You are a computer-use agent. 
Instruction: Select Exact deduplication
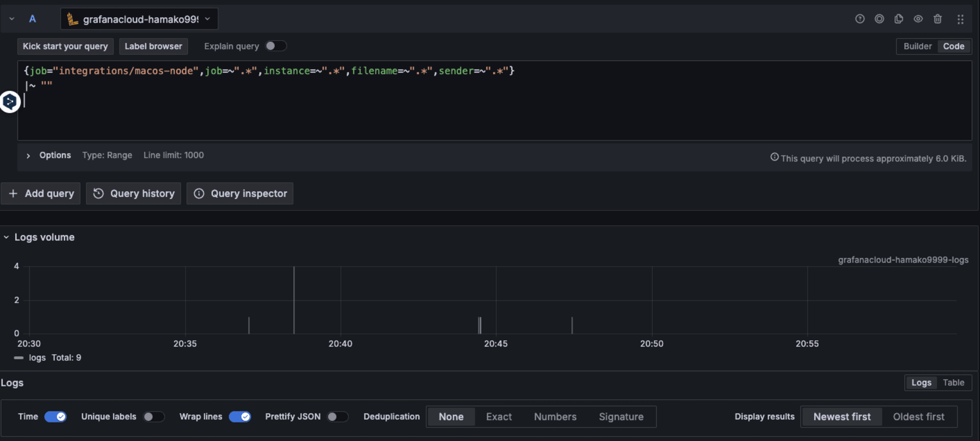tap(499, 417)
